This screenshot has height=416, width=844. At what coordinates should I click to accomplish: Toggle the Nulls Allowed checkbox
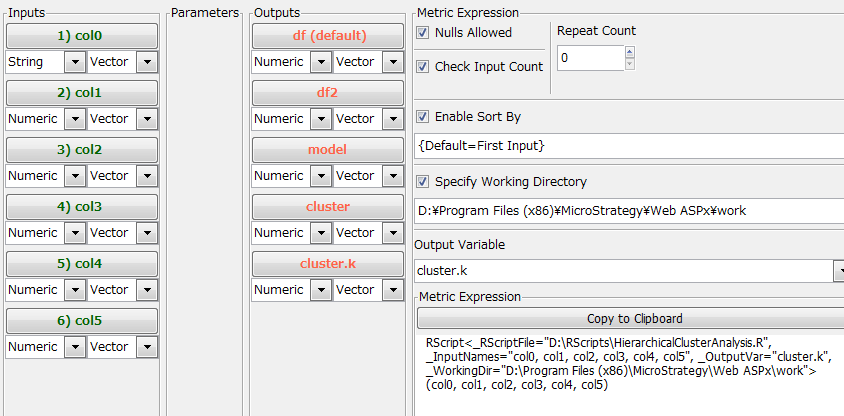pos(423,33)
